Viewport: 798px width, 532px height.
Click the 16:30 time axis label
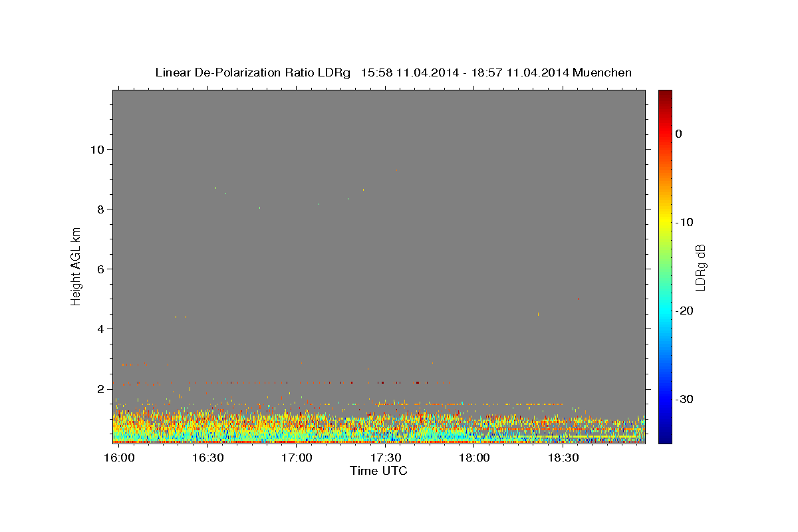point(207,458)
